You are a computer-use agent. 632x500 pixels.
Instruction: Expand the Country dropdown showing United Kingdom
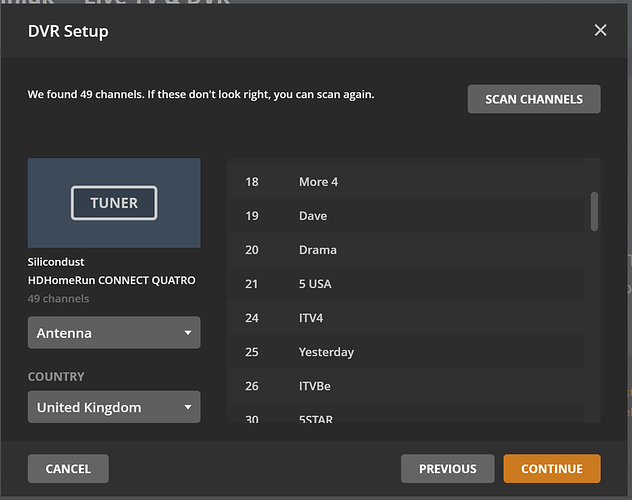pos(113,407)
